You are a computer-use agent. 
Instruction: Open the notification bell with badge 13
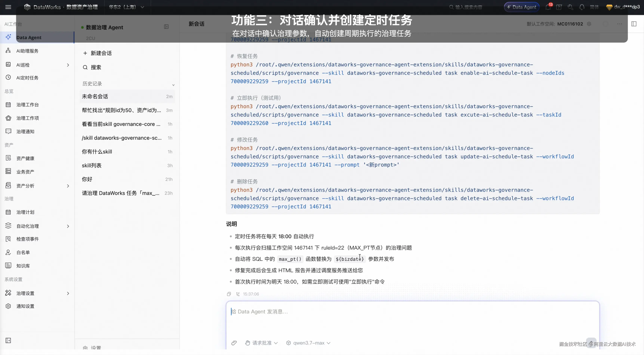tap(548, 7)
